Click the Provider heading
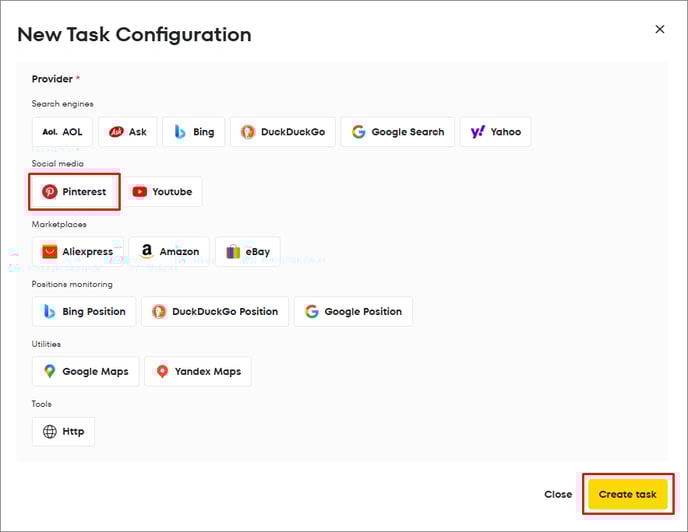 pyautogui.click(x=52, y=79)
